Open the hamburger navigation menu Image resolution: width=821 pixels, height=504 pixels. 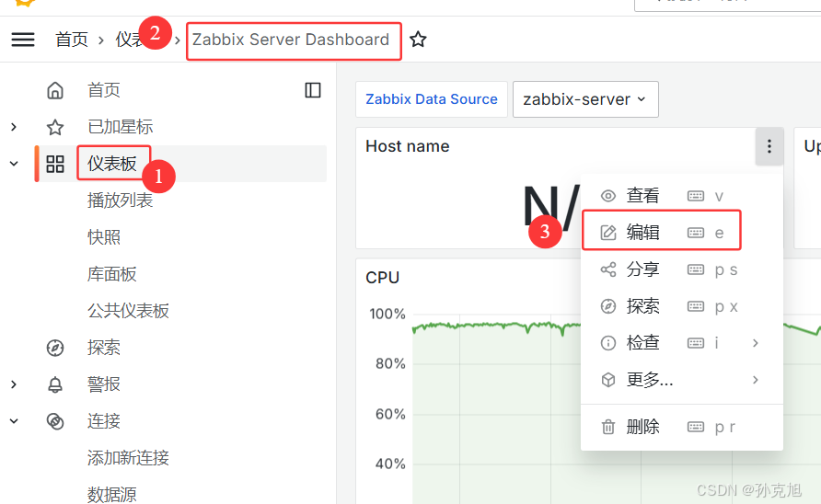point(23,40)
